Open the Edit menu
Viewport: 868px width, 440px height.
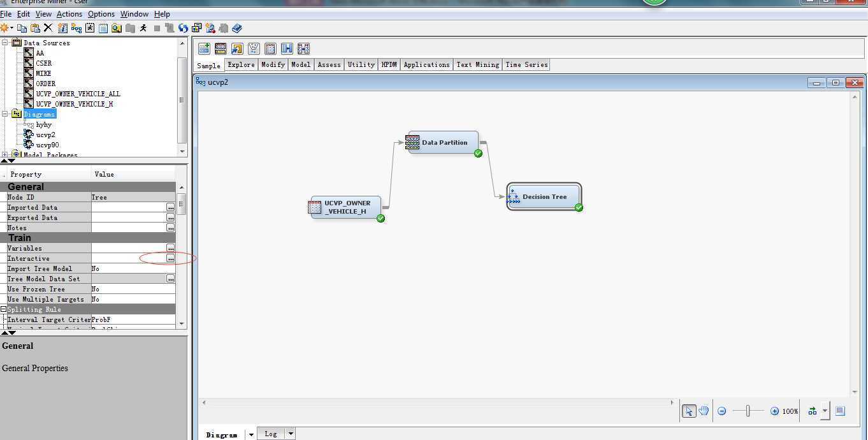point(24,13)
